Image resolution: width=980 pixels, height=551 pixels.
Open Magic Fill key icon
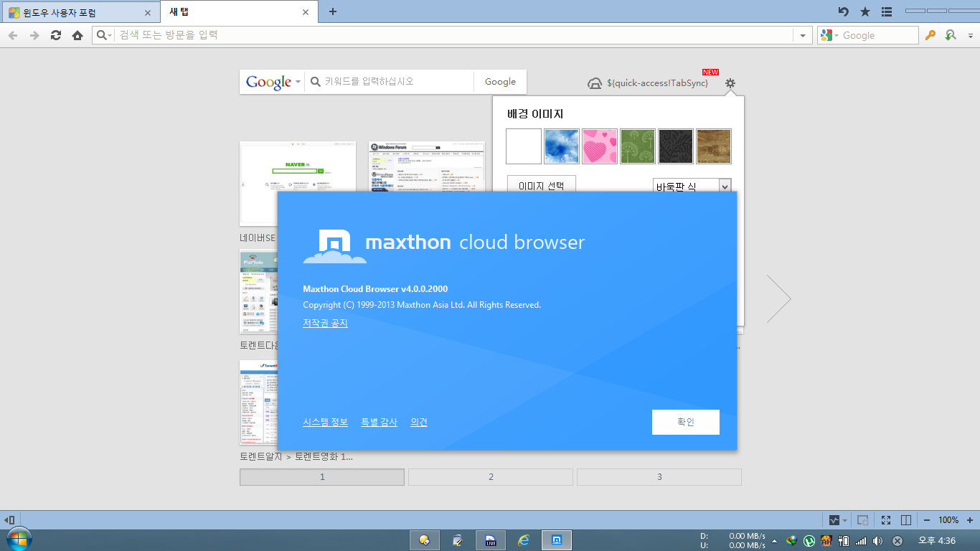(x=930, y=35)
